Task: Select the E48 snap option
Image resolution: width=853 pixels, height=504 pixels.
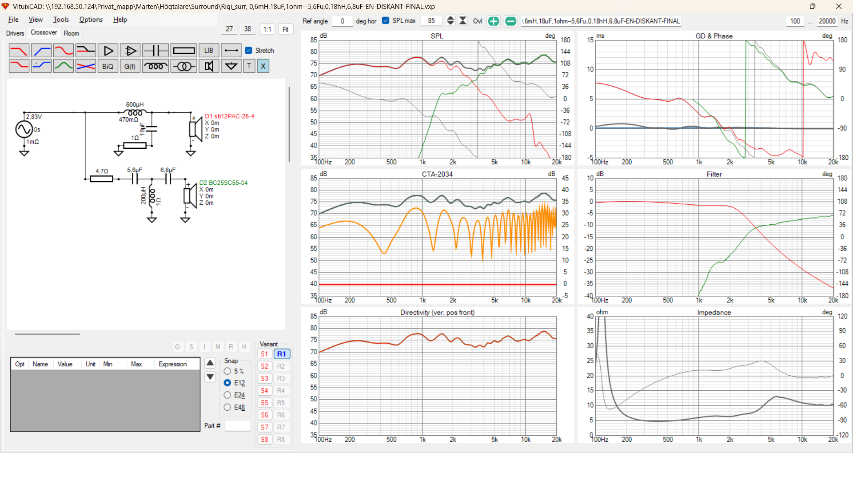Action: coord(227,407)
